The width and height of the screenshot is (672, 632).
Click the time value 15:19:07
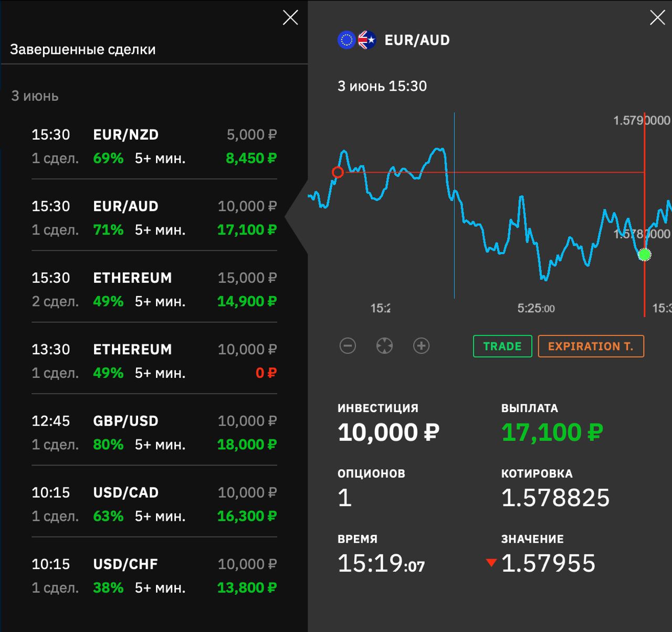[381, 563]
